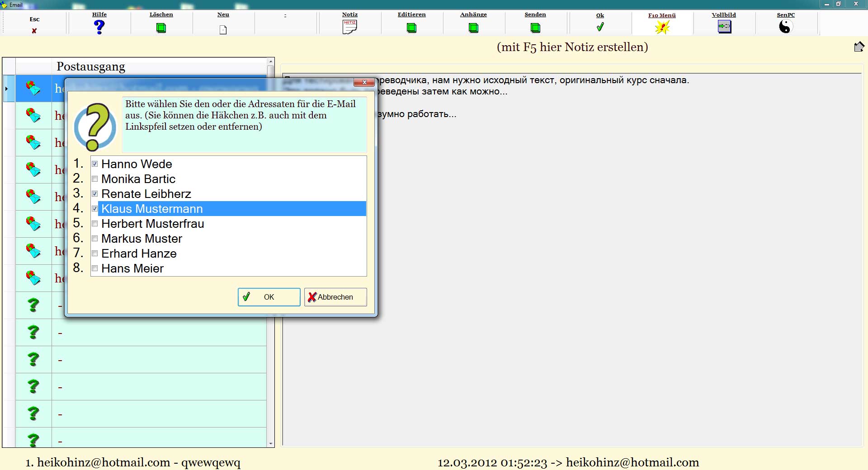
Task: Tick the Hans Meier checkbox
Action: click(x=95, y=268)
